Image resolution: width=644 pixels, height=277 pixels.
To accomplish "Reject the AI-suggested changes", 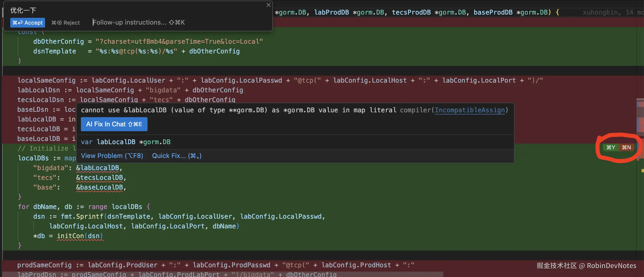I will point(66,23).
